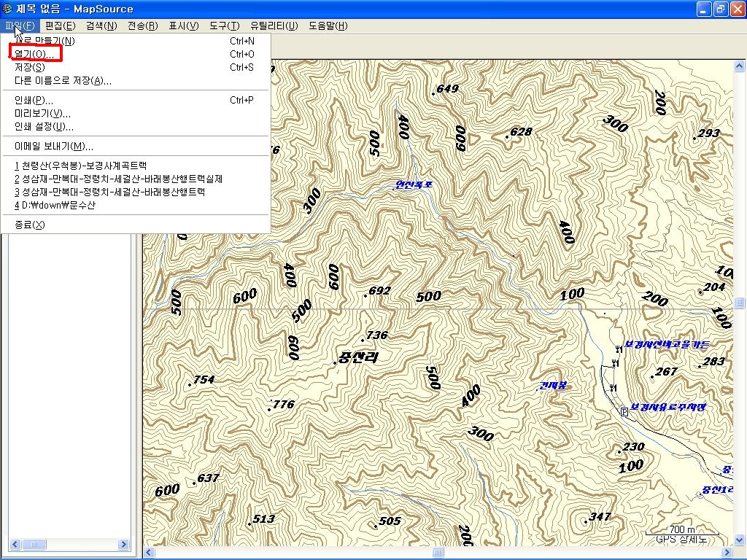Click spot height 204 on map
The height and width of the screenshot is (560, 747).
click(x=714, y=287)
